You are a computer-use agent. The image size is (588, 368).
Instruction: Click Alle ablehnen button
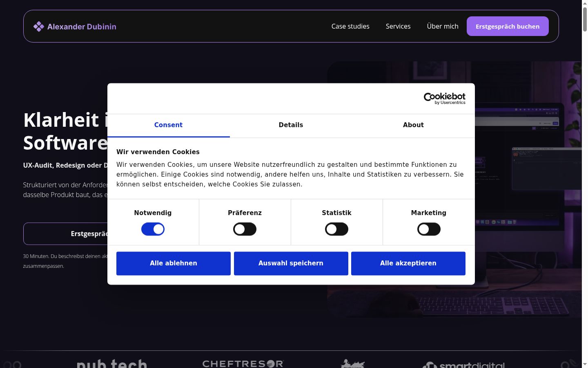click(x=174, y=263)
